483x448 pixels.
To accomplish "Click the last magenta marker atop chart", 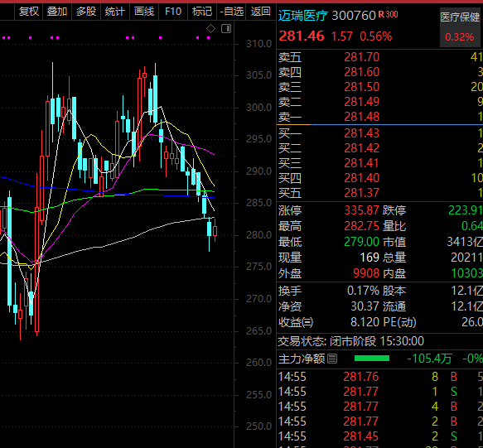I will 209,38.
